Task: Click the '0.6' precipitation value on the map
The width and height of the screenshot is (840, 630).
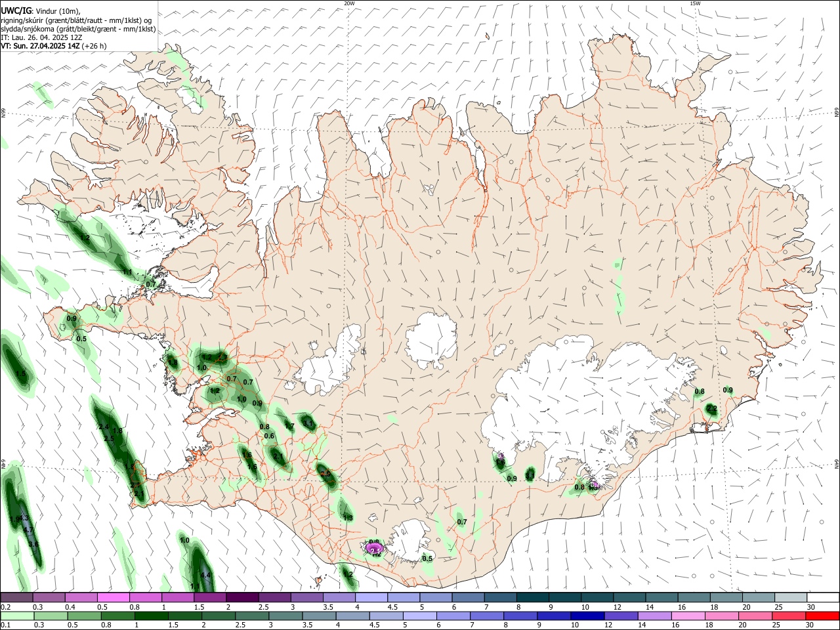Action: click(x=269, y=436)
